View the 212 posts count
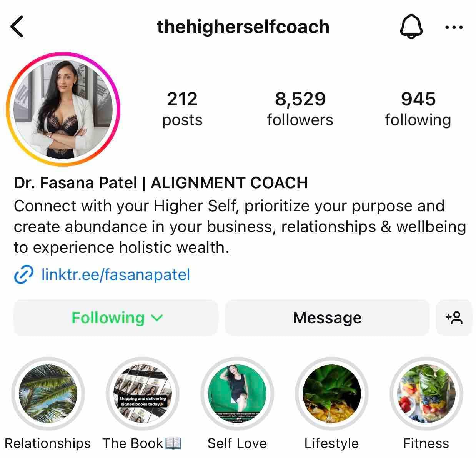 [x=182, y=109]
